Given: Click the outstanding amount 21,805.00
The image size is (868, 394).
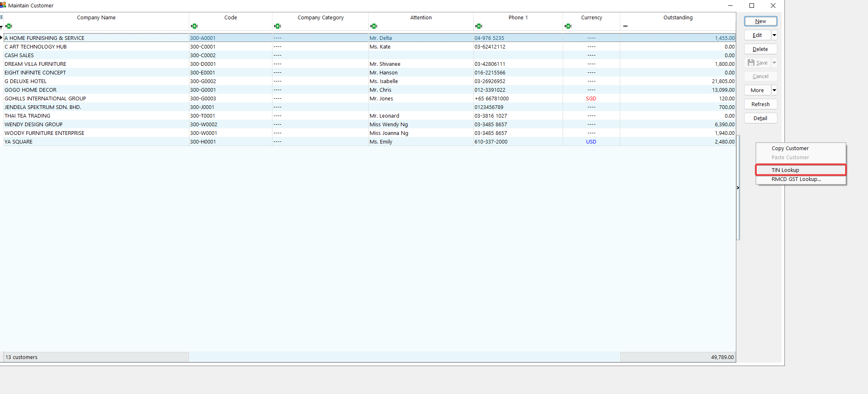Looking at the screenshot, I should pyautogui.click(x=723, y=81).
